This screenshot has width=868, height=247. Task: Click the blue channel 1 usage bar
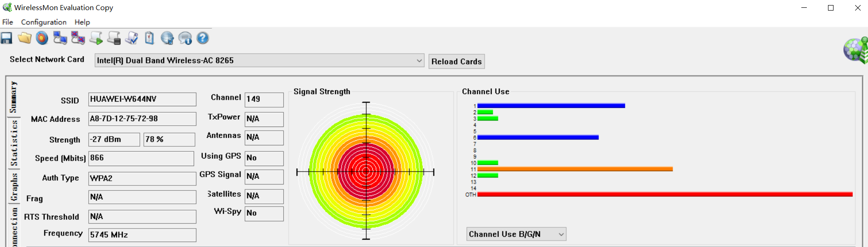click(551, 106)
